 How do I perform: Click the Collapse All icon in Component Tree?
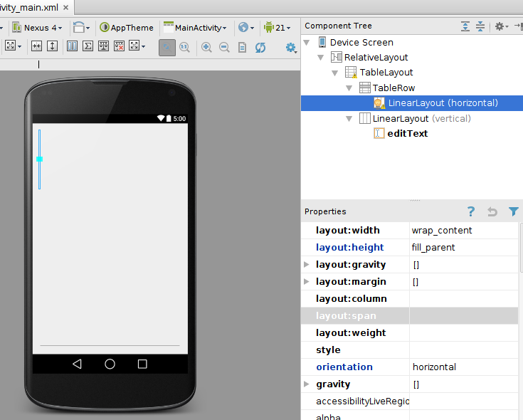pyautogui.click(x=480, y=26)
